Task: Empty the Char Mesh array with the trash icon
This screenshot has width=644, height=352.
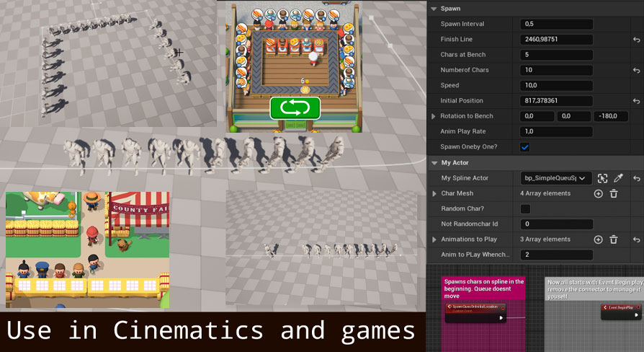Action: (614, 194)
